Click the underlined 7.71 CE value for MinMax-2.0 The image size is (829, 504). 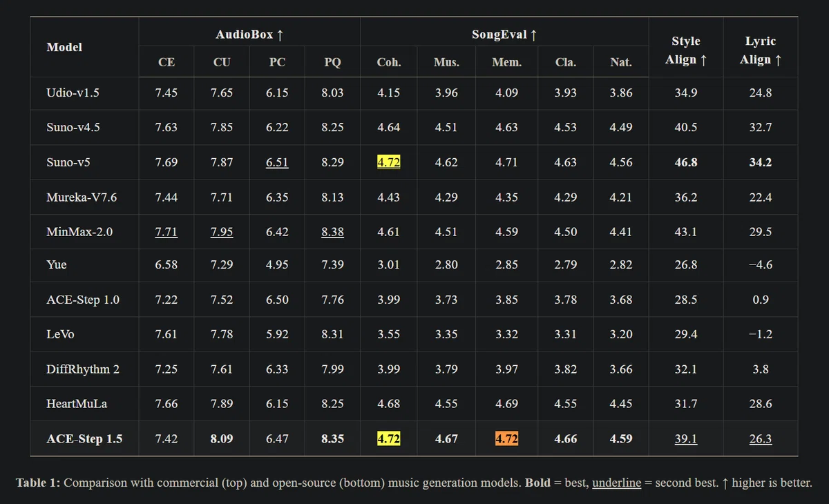pyautogui.click(x=166, y=231)
